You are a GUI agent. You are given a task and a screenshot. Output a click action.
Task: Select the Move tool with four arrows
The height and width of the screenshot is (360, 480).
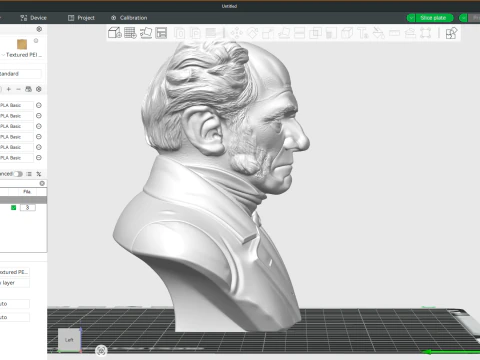click(x=237, y=33)
